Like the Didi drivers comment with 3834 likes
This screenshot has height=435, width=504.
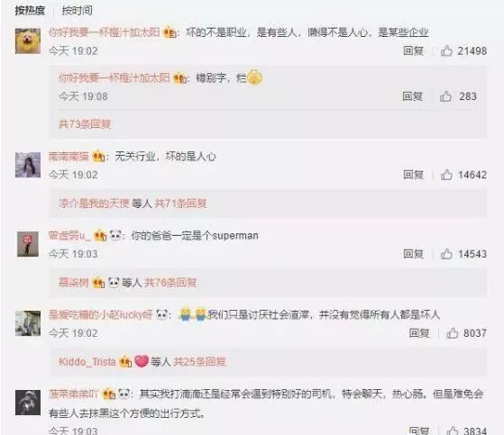(x=453, y=430)
